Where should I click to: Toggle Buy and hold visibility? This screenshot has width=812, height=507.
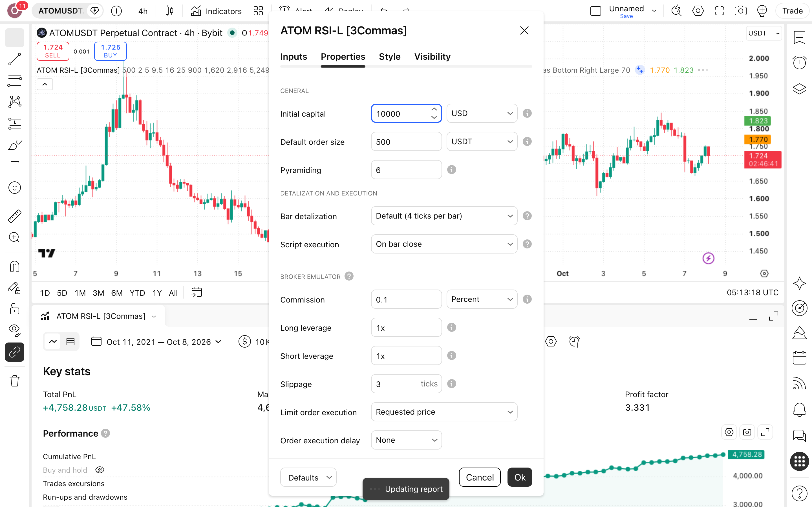[x=100, y=470]
